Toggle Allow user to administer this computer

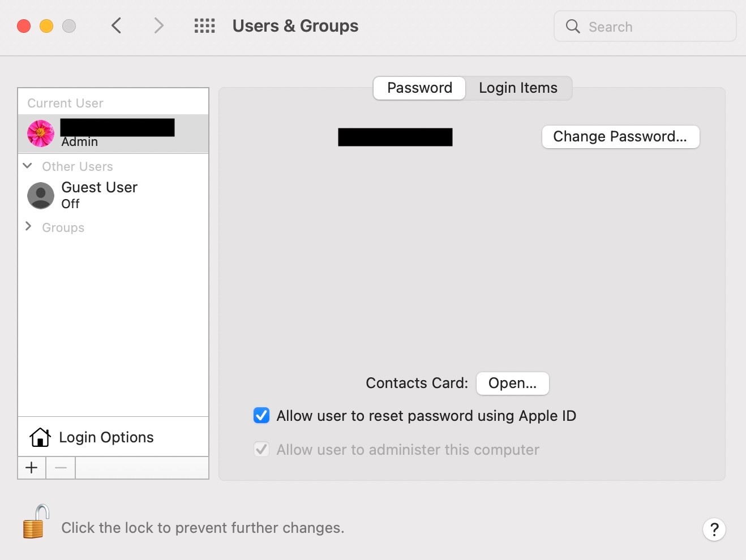click(x=261, y=450)
